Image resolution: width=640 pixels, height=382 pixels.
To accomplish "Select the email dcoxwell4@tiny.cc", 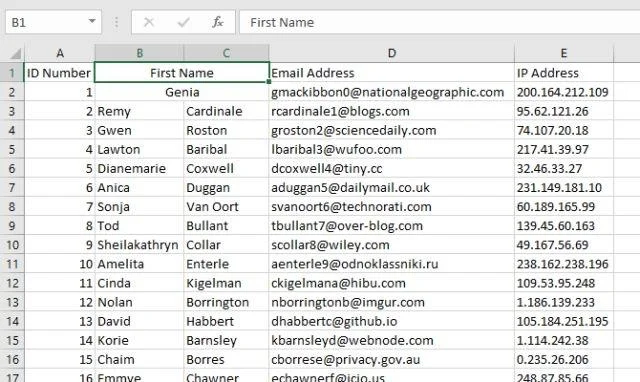I will pyautogui.click(x=392, y=168).
